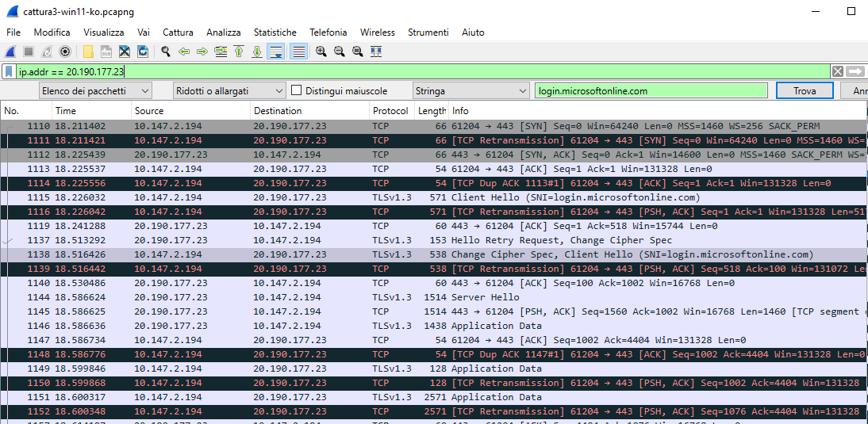Open the File menu

(13, 32)
